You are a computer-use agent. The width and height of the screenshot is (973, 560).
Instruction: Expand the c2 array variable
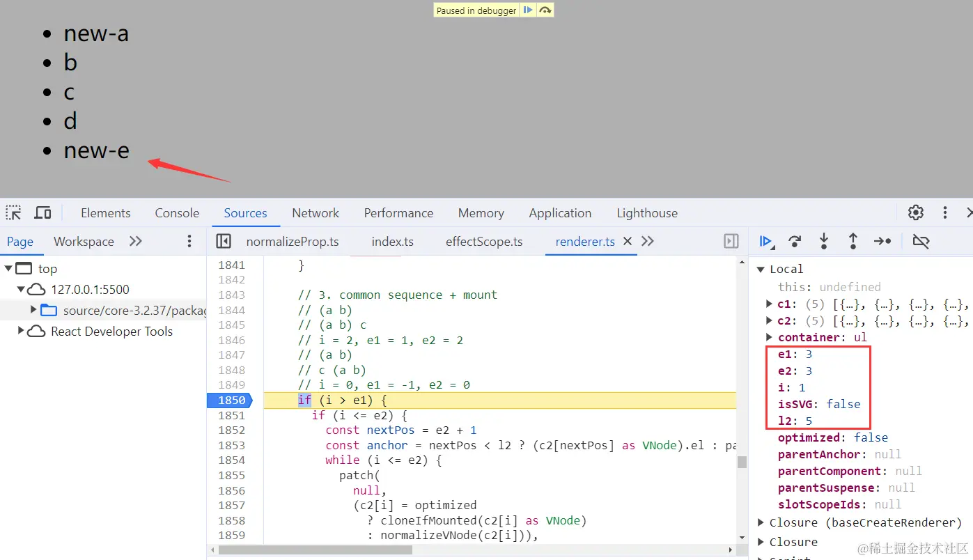(769, 320)
